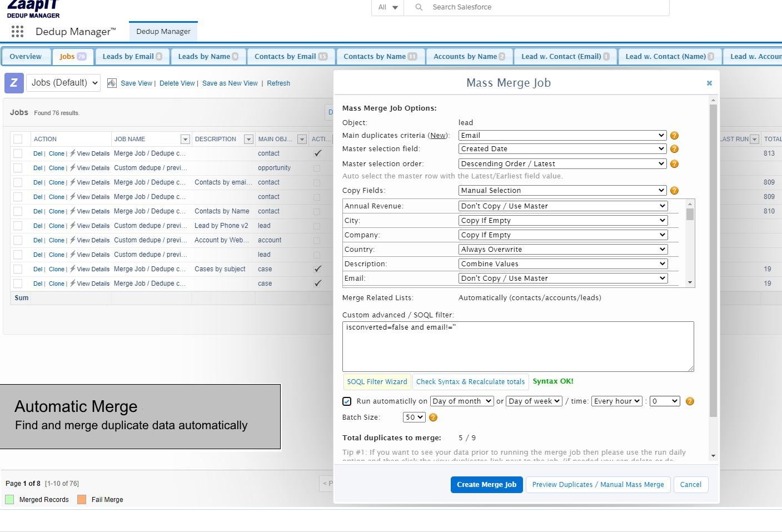Open the Country copy option dropdown
Image resolution: width=782 pixels, height=532 pixels.
point(563,250)
